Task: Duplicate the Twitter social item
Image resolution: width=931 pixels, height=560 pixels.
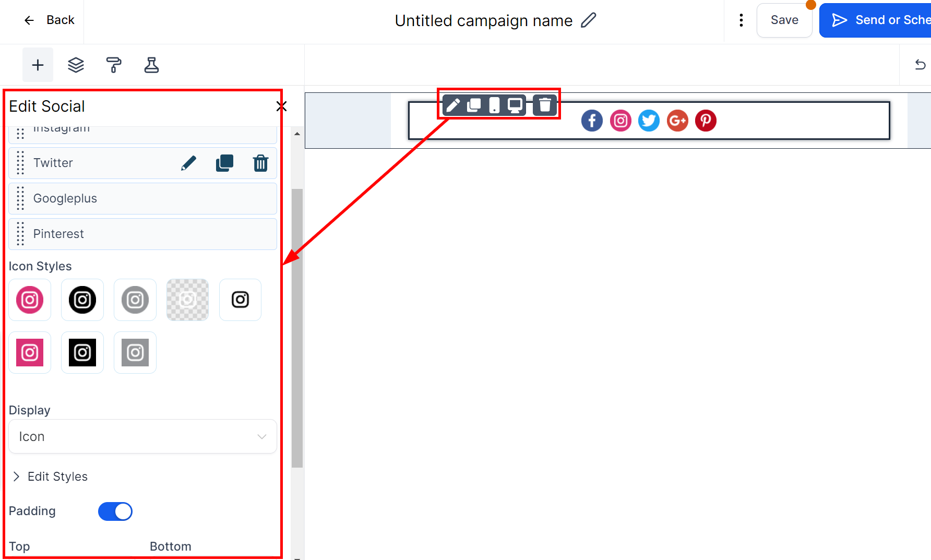Action: pos(224,163)
